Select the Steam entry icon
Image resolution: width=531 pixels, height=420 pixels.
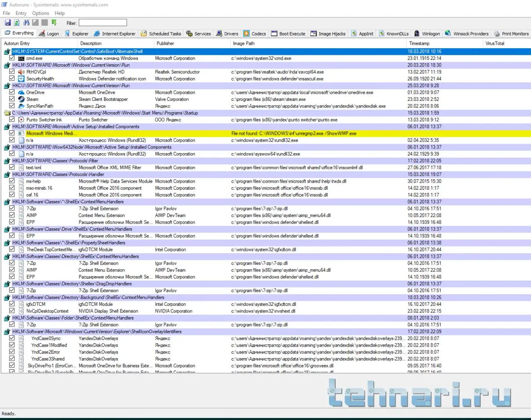click(21, 99)
